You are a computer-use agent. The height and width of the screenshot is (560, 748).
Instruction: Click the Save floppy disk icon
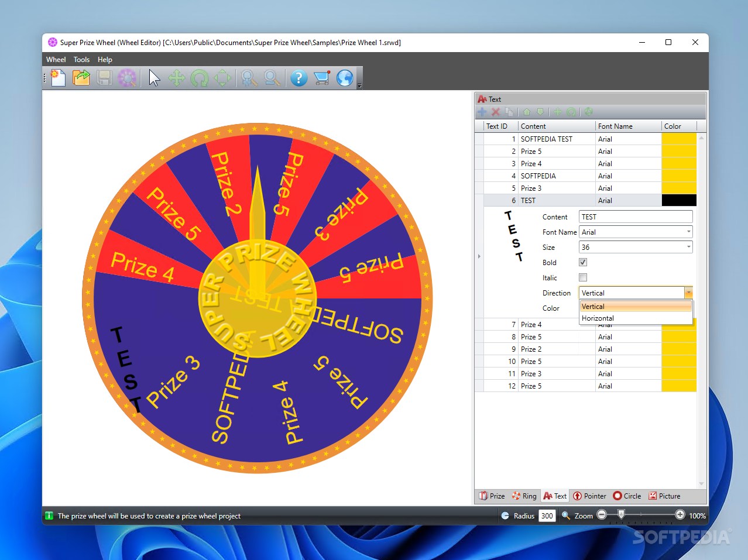pyautogui.click(x=104, y=78)
